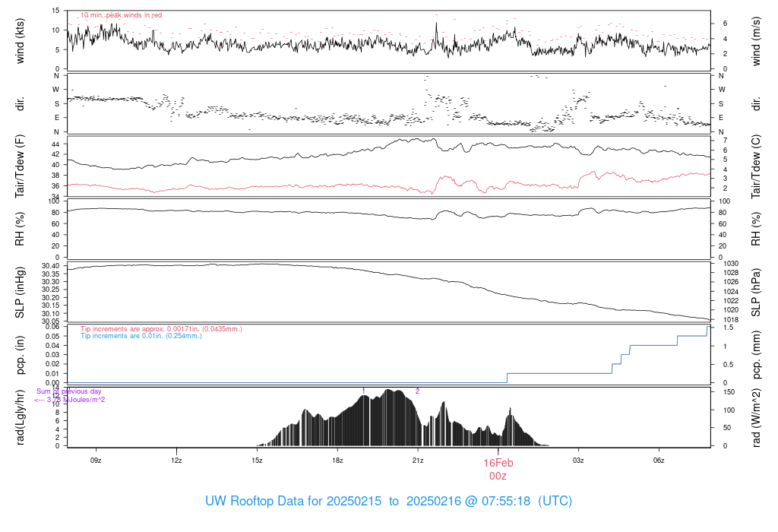The width and height of the screenshot is (778, 532).
Task: Click the "21z" time axis label
Action: (x=418, y=461)
